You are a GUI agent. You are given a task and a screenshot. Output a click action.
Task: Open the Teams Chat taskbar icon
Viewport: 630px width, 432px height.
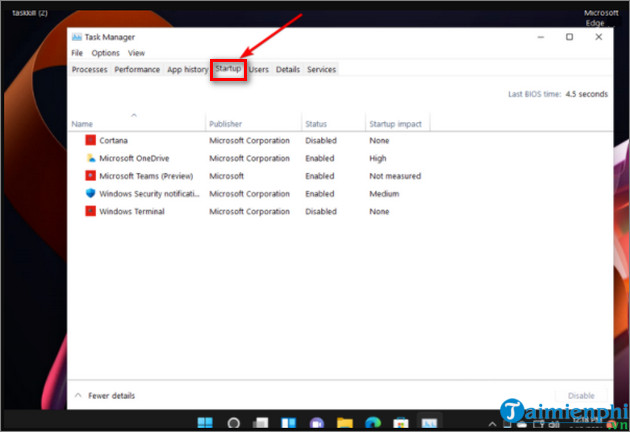(x=317, y=423)
